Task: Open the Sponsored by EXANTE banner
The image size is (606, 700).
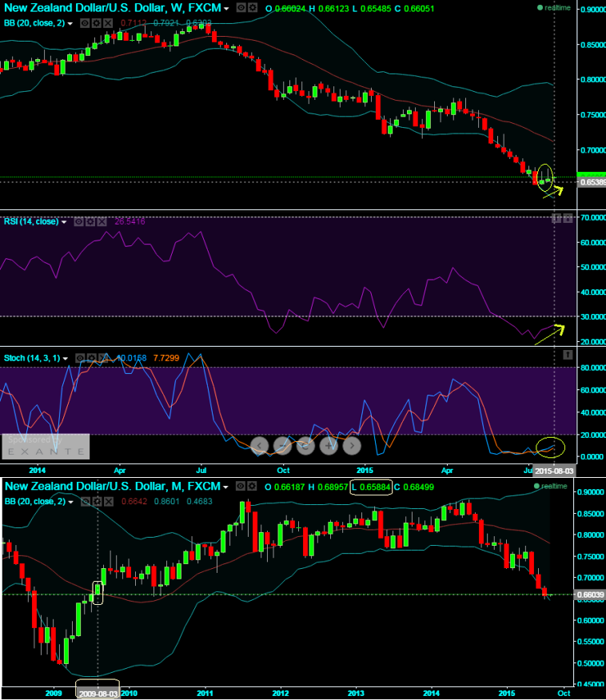Action: pos(46,446)
